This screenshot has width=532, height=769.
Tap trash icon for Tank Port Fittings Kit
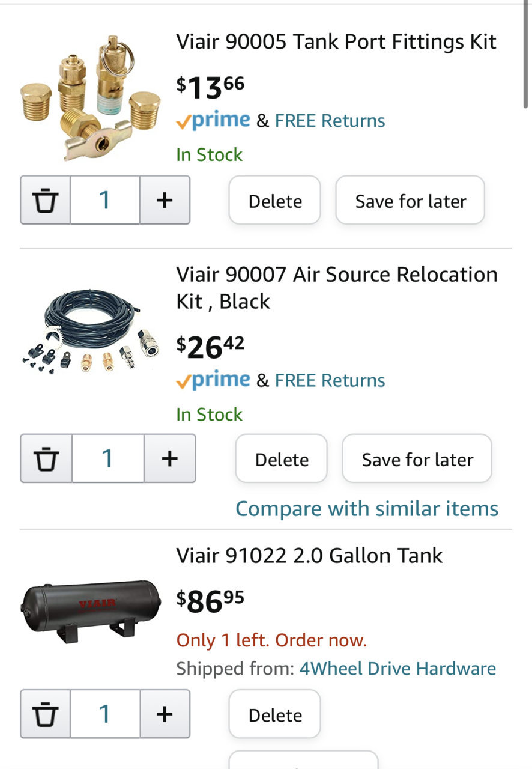point(46,200)
